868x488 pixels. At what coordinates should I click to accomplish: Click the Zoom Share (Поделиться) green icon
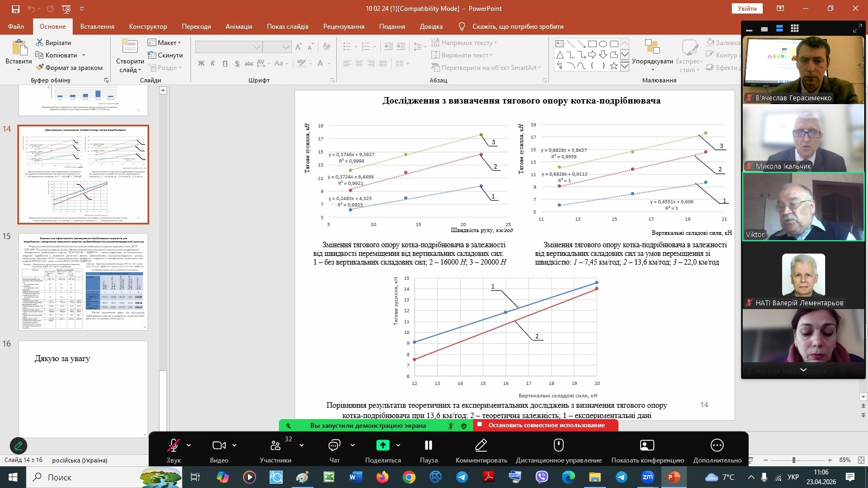382,445
